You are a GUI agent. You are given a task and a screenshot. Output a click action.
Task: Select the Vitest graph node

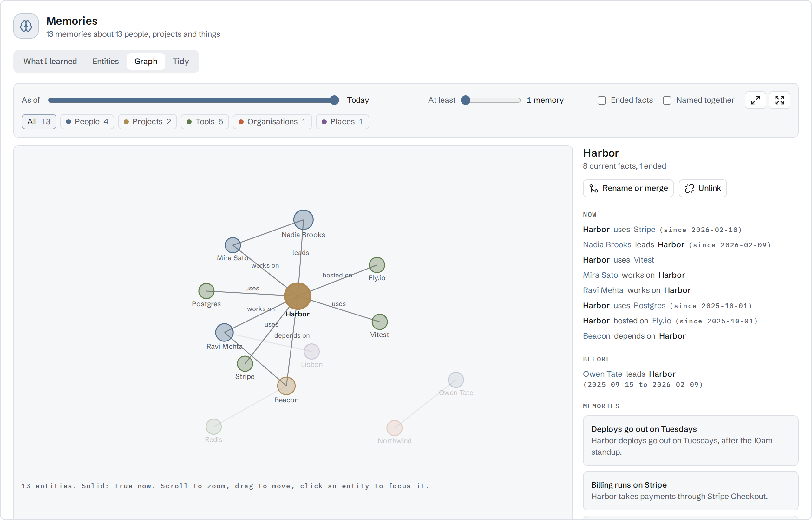[x=380, y=322]
